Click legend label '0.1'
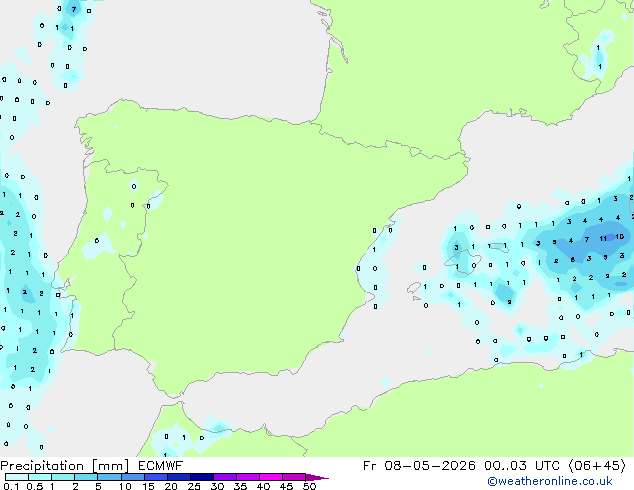634x490 pixels. pos(11,486)
